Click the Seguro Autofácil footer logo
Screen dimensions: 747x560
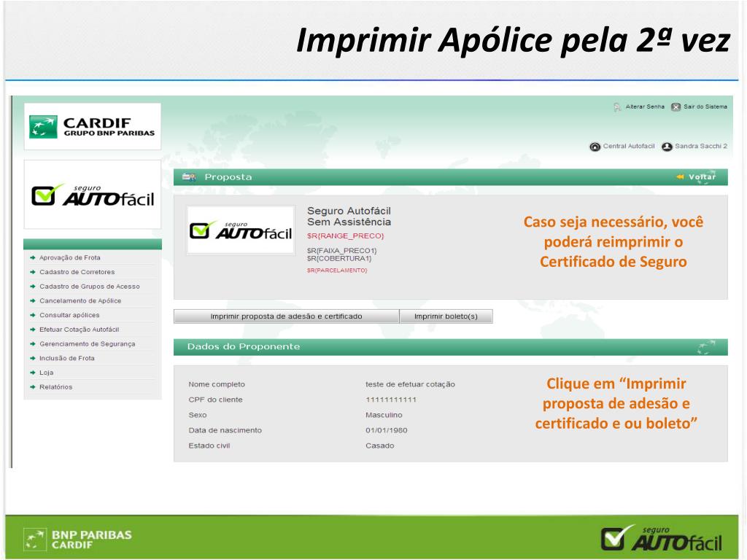point(661,538)
